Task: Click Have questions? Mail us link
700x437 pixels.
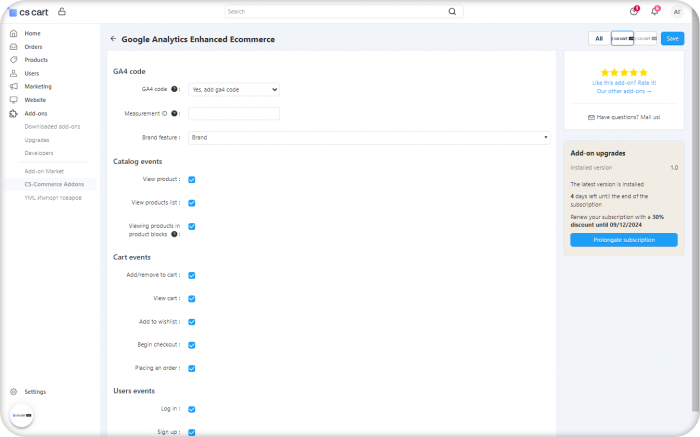Action: pyautogui.click(x=624, y=117)
